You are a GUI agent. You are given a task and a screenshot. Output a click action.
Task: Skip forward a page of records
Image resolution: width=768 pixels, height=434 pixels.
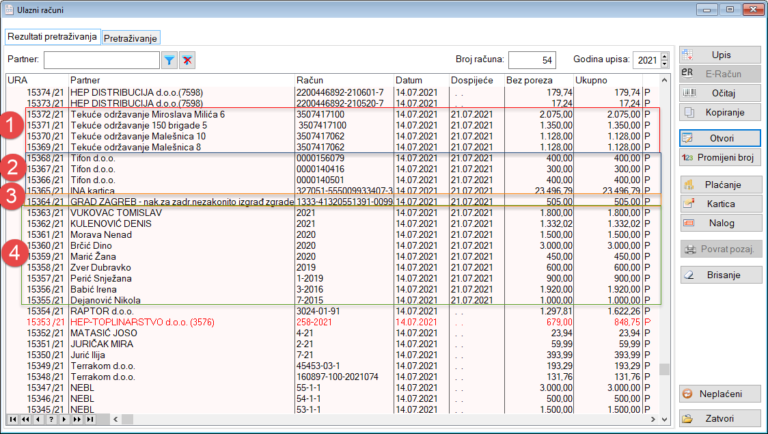[76, 420]
